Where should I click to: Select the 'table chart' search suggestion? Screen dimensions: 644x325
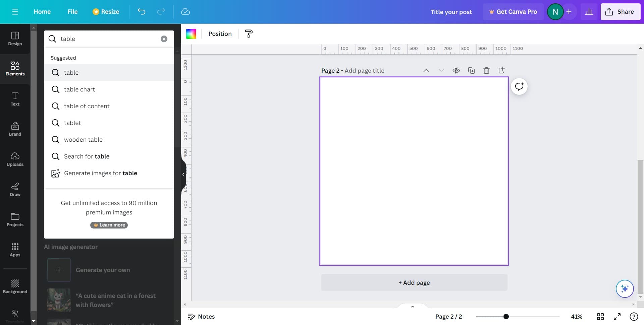tap(79, 89)
